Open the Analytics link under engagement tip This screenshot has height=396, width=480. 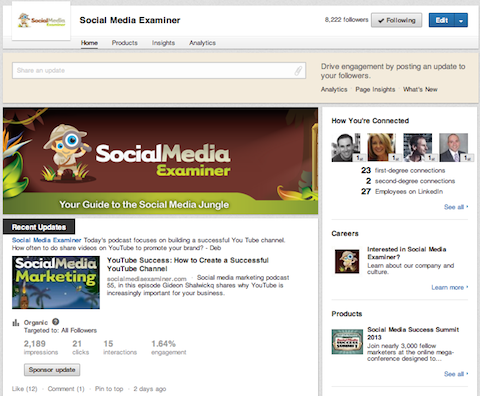(334, 89)
